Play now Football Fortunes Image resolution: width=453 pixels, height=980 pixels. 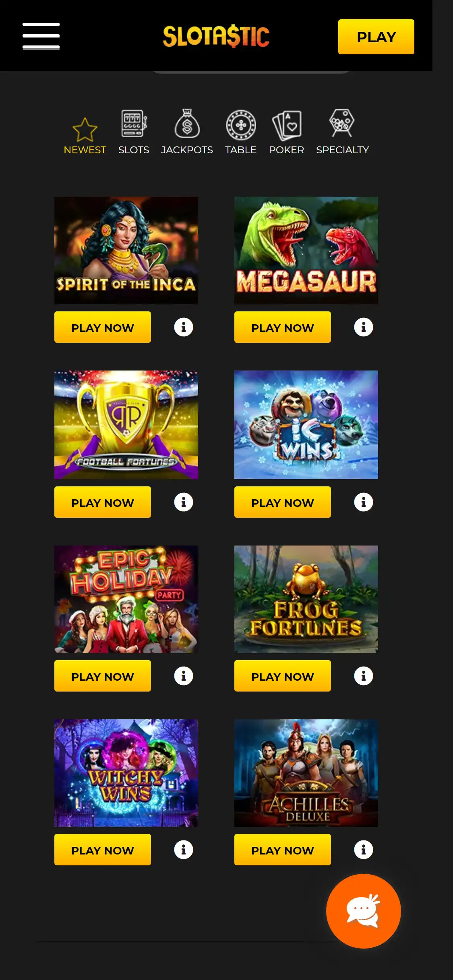point(103,502)
